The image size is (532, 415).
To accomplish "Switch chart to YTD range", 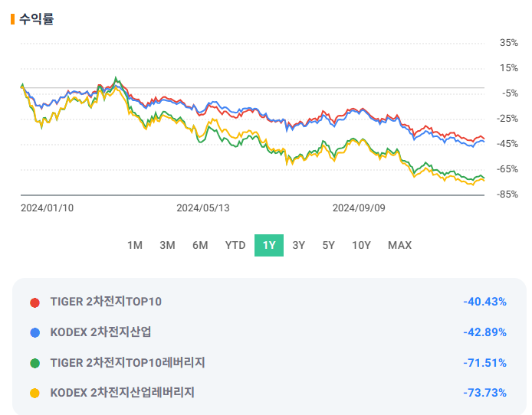I will [x=235, y=245].
